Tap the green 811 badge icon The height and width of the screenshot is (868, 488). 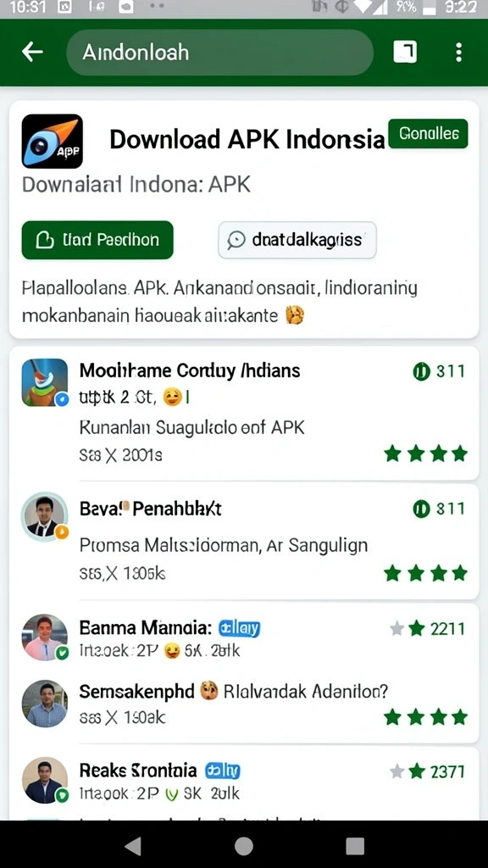[x=421, y=509]
